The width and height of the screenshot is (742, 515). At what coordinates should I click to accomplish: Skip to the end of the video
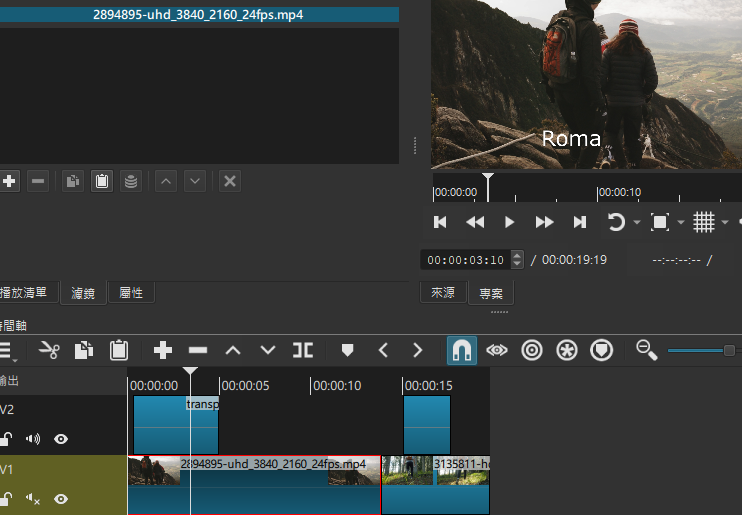tap(579, 222)
